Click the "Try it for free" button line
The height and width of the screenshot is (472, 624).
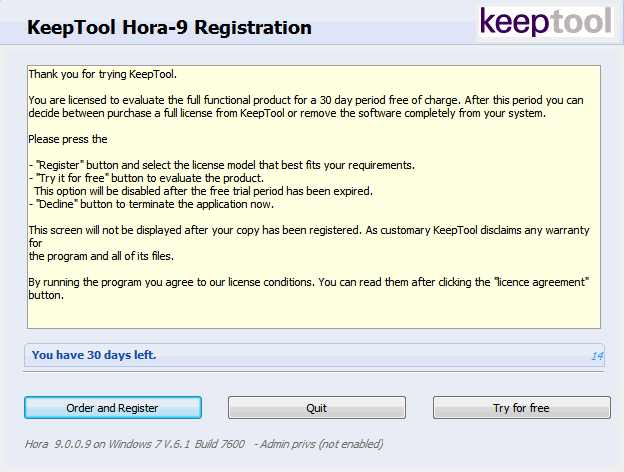[x=146, y=178]
